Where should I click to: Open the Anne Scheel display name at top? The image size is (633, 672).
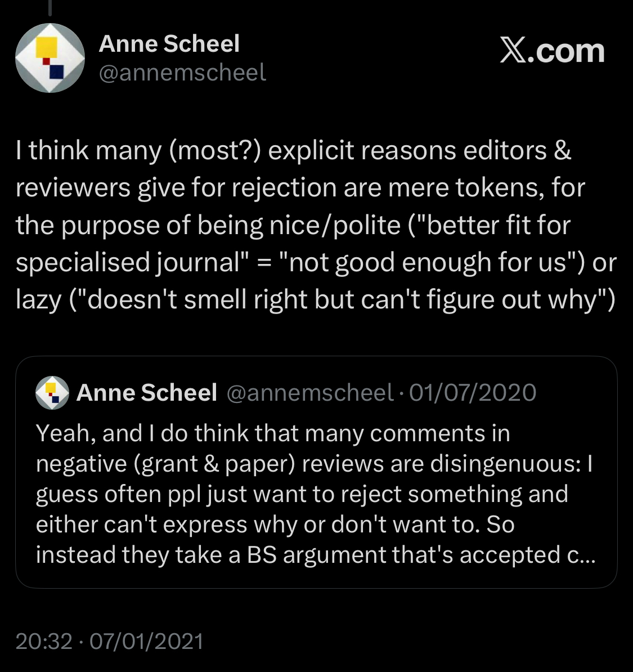[x=169, y=44]
